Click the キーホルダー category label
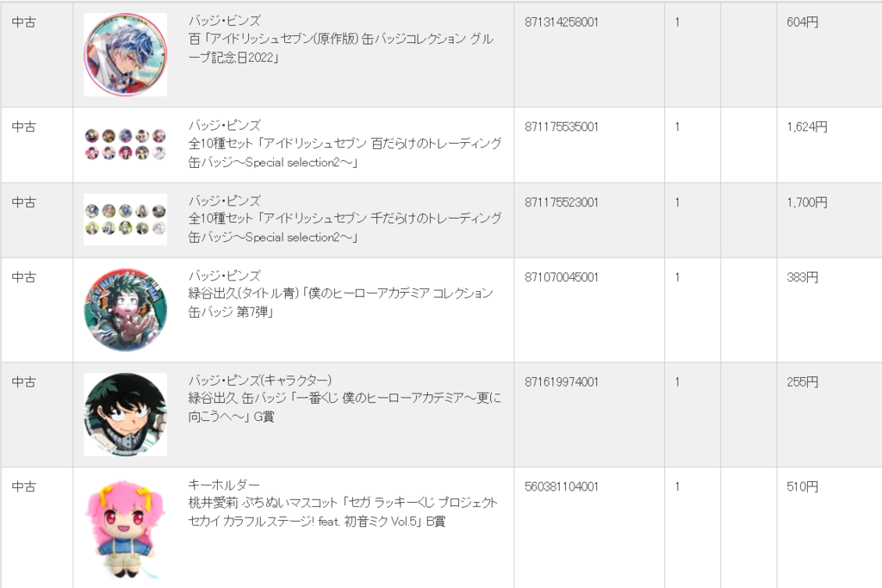 [x=224, y=484]
